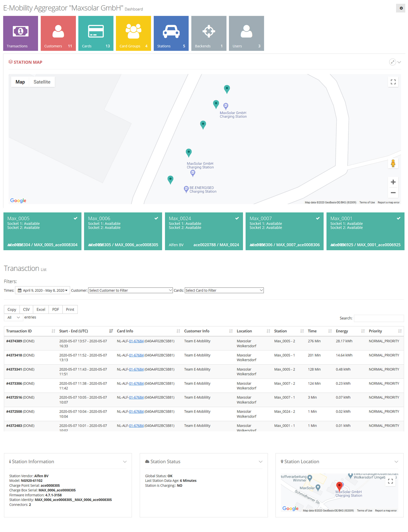
Task: Zoom in on the station map
Action: 393,182
